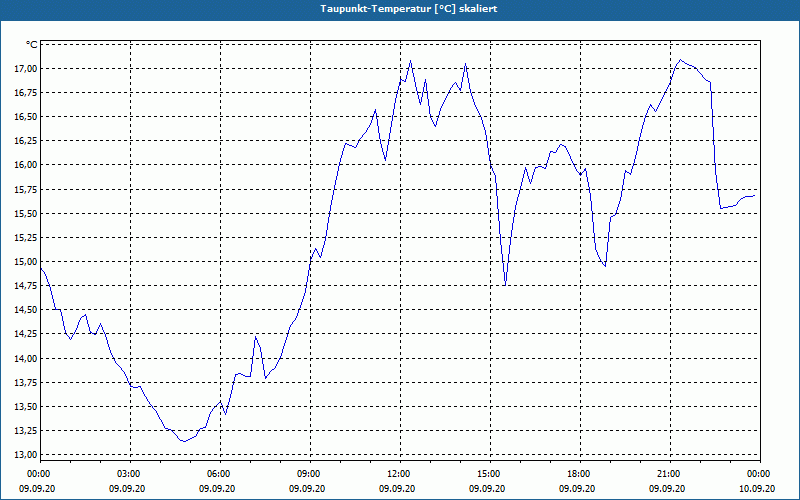Screen dimensions: 800x500
Task: Select the 10.09.20 date label
Action: coord(757,488)
